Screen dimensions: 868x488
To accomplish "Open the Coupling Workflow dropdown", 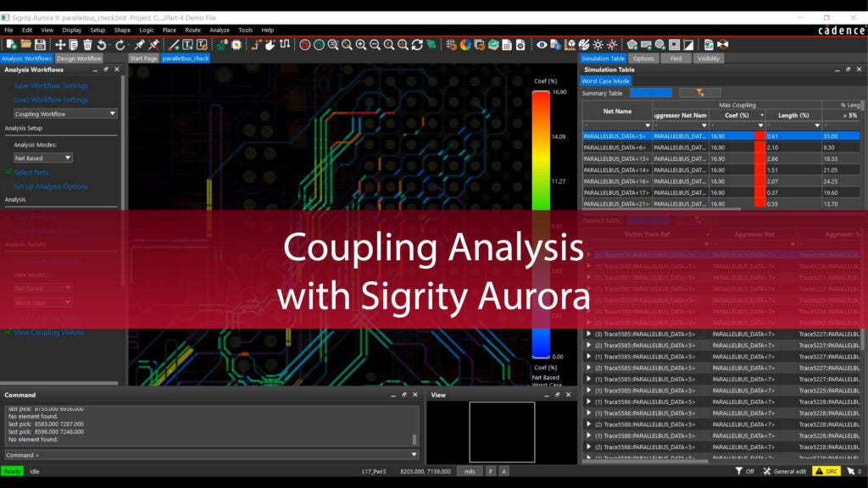I will [x=59, y=112].
